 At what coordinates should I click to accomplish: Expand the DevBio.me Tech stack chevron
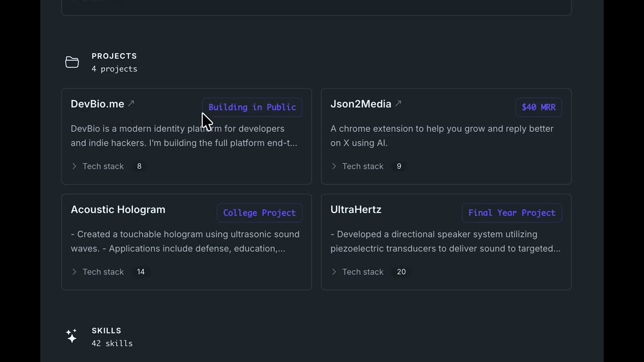coord(74,166)
